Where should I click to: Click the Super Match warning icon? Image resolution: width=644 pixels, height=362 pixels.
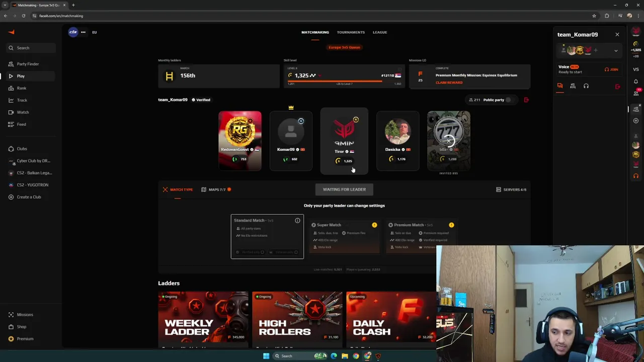[x=374, y=225]
